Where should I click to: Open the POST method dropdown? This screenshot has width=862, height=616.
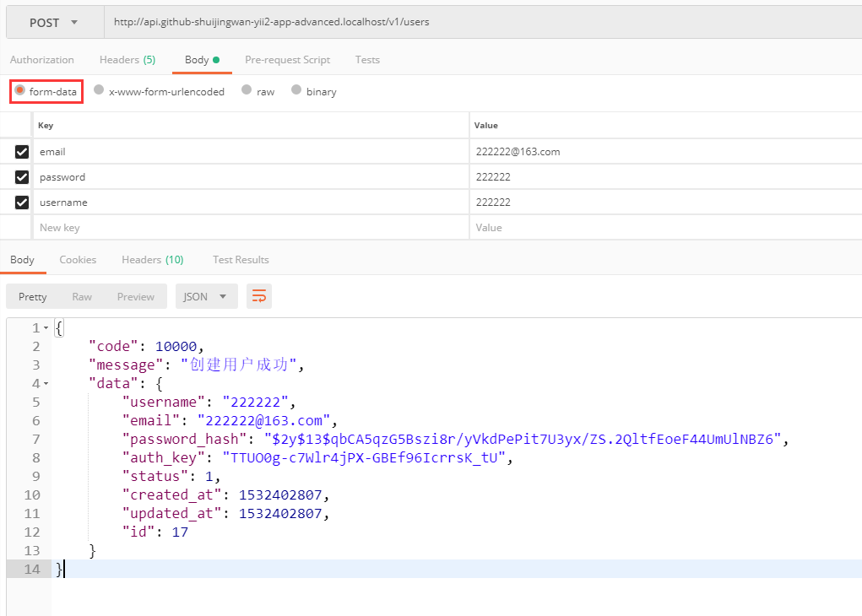[x=54, y=23]
